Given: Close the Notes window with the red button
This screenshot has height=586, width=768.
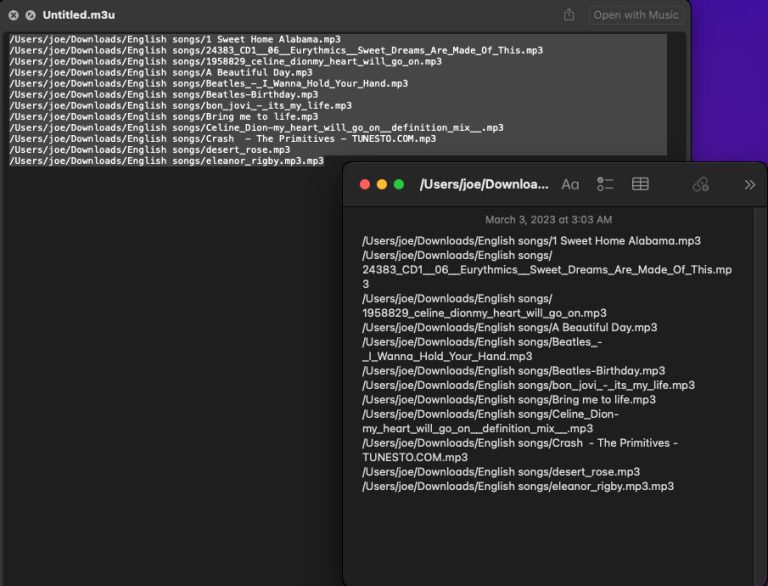Looking at the screenshot, I should click(365, 184).
